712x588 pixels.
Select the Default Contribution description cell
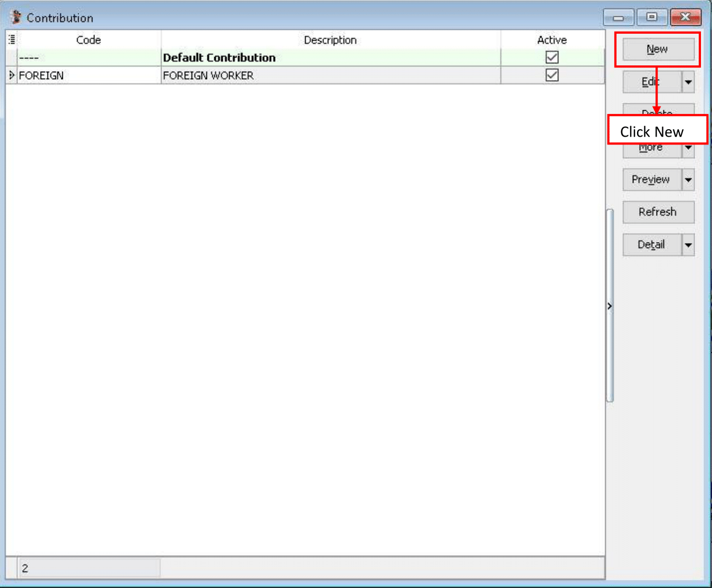coord(330,57)
